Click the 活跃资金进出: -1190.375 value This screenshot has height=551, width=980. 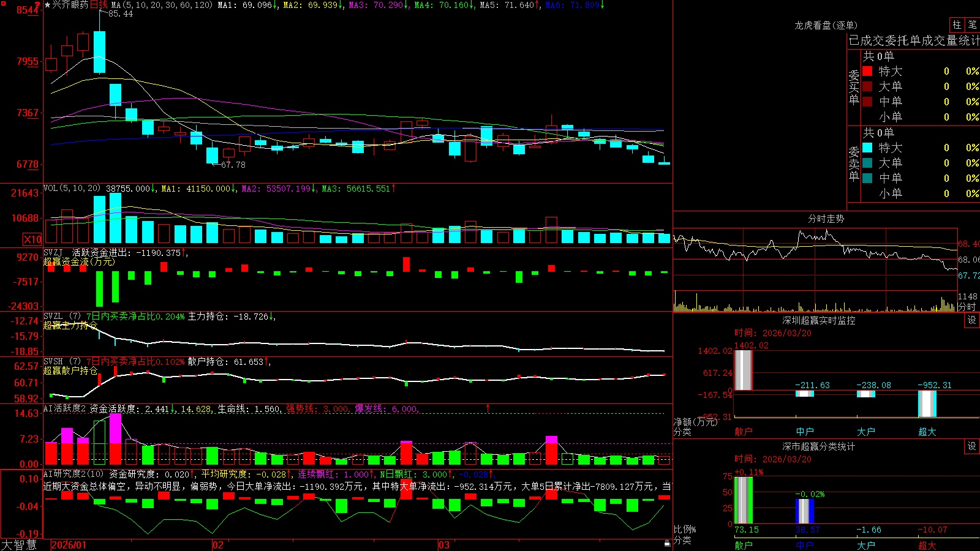127,252
